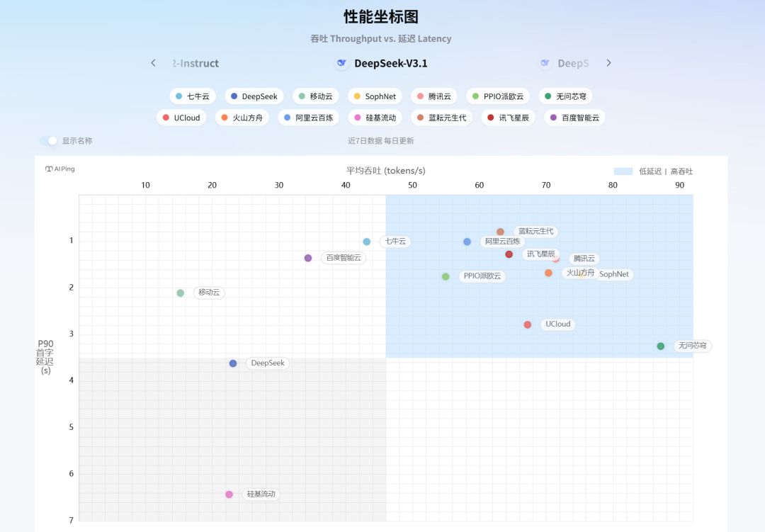
Task: Click the 蓝耘元生代 brown data point
Action: point(500,232)
